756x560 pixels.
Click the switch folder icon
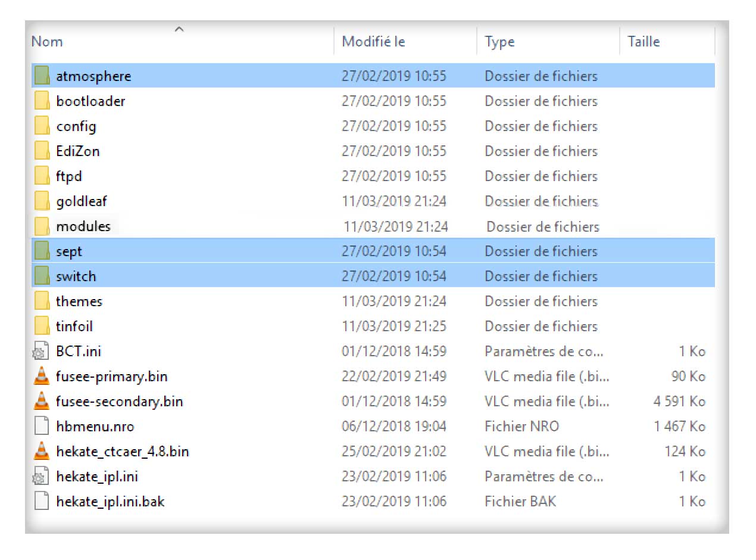click(41, 276)
